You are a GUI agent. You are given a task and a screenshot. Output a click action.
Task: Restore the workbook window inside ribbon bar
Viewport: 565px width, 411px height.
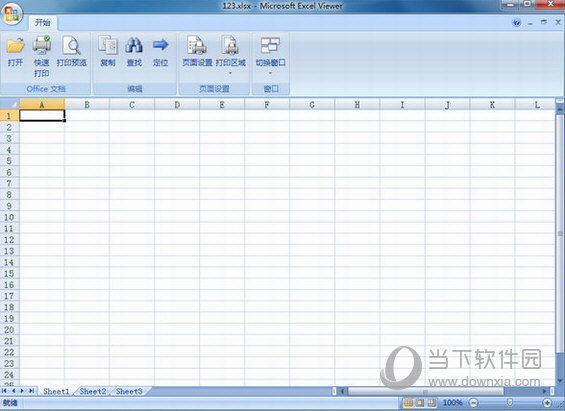543,22
